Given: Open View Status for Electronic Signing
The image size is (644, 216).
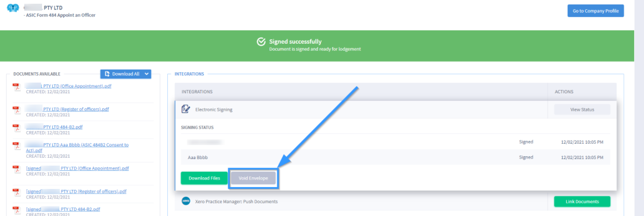Looking at the screenshot, I should coord(582,110).
